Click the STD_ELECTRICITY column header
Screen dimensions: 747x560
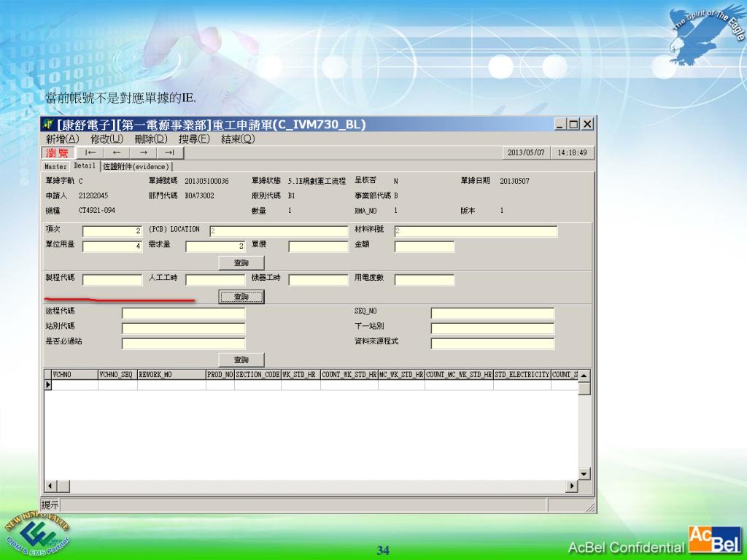click(x=522, y=375)
